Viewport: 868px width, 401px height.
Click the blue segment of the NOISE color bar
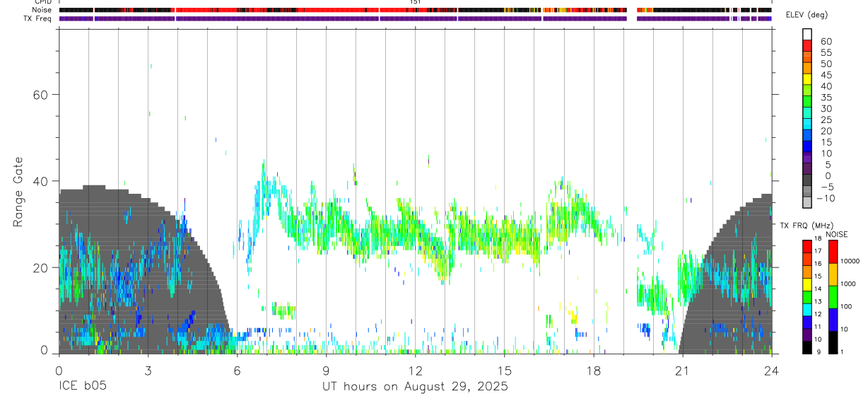pos(833,320)
